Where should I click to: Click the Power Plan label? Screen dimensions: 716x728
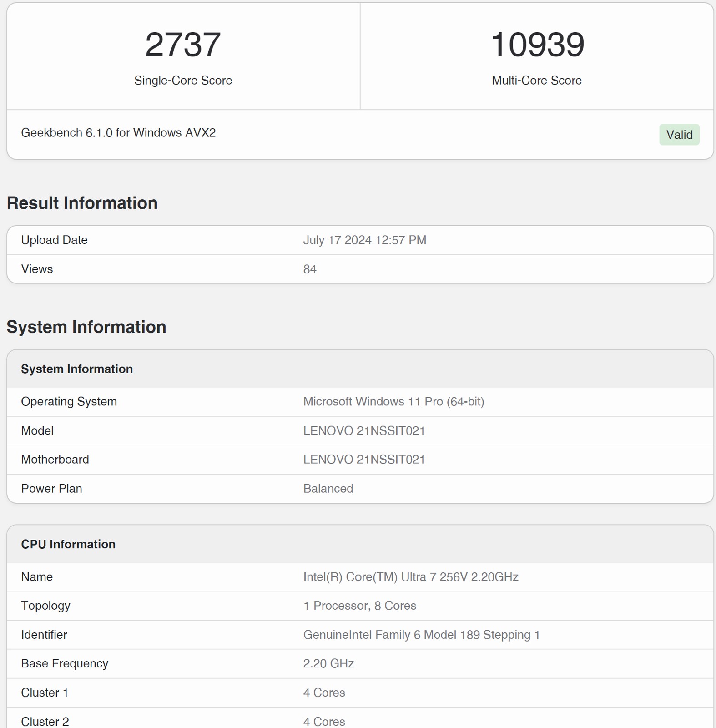coord(51,489)
